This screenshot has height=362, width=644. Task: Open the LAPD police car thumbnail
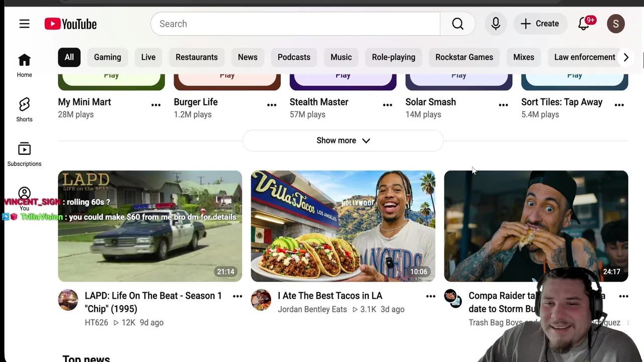click(150, 226)
